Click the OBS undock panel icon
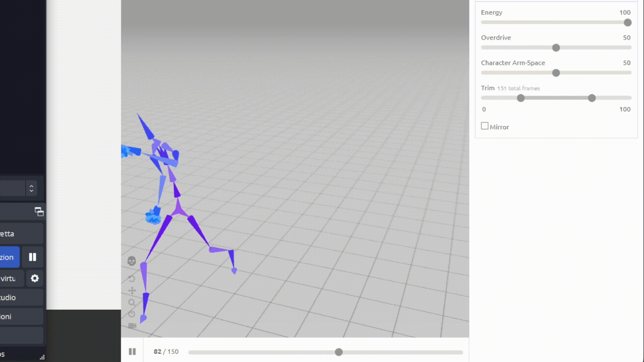This screenshot has width=644, height=362. 39,212
